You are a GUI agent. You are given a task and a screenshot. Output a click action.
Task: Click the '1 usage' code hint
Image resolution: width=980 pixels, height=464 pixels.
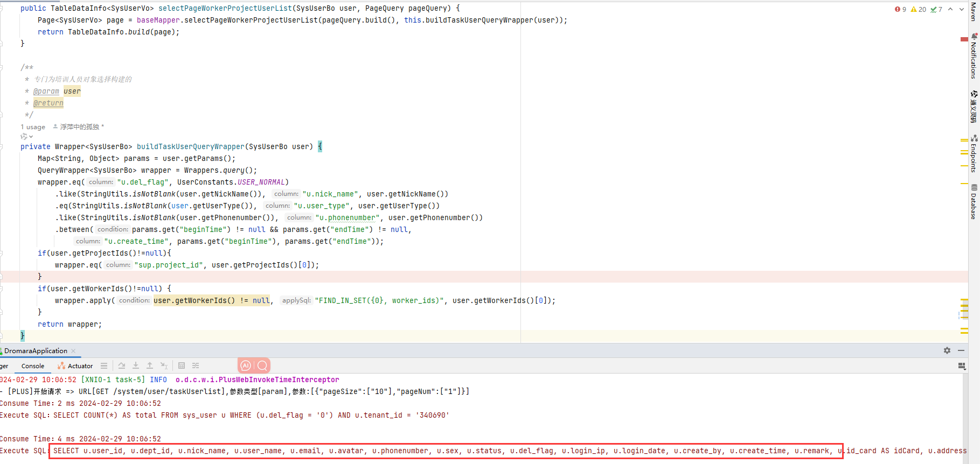33,127
